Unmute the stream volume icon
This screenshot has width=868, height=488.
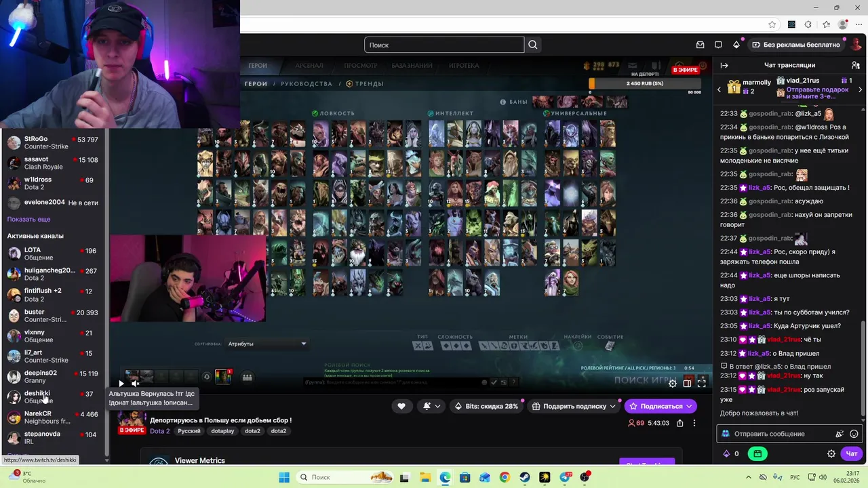(x=135, y=383)
